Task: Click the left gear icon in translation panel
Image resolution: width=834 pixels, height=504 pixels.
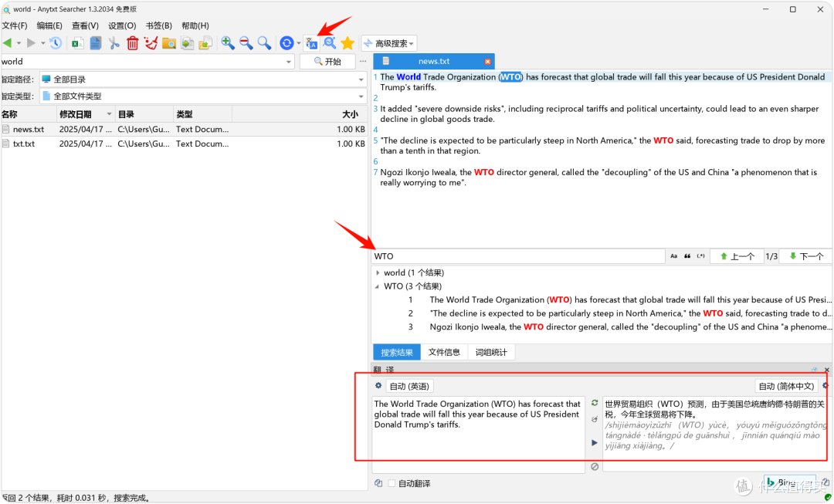Action: pyautogui.click(x=378, y=385)
